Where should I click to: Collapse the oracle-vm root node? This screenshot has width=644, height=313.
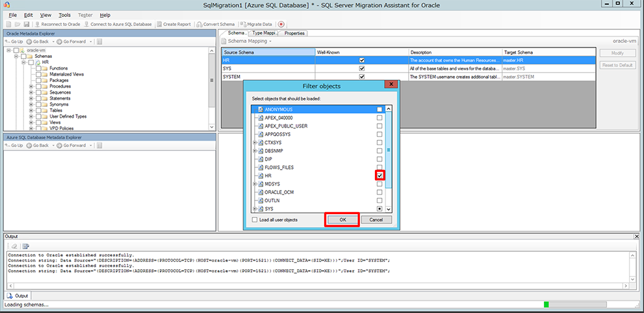[x=10, y=50]
